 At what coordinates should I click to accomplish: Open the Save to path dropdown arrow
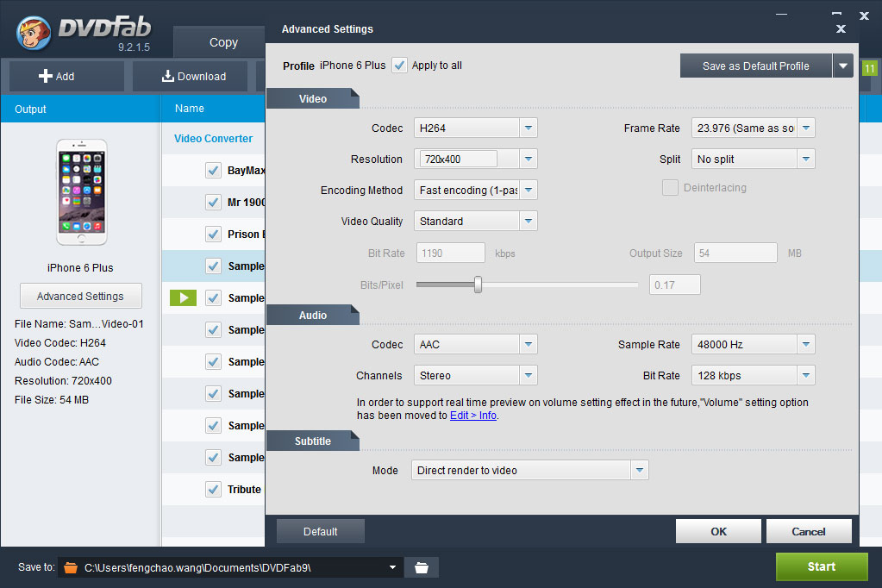(x=392, y=568)
